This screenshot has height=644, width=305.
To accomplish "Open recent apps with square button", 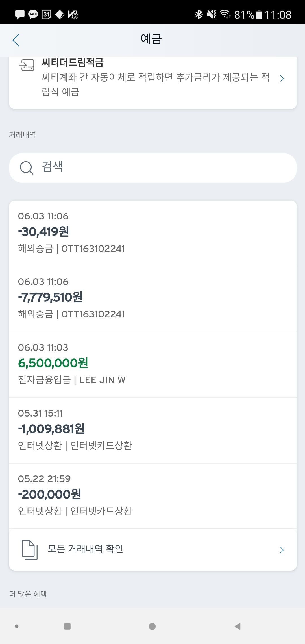I will point(67,626).
